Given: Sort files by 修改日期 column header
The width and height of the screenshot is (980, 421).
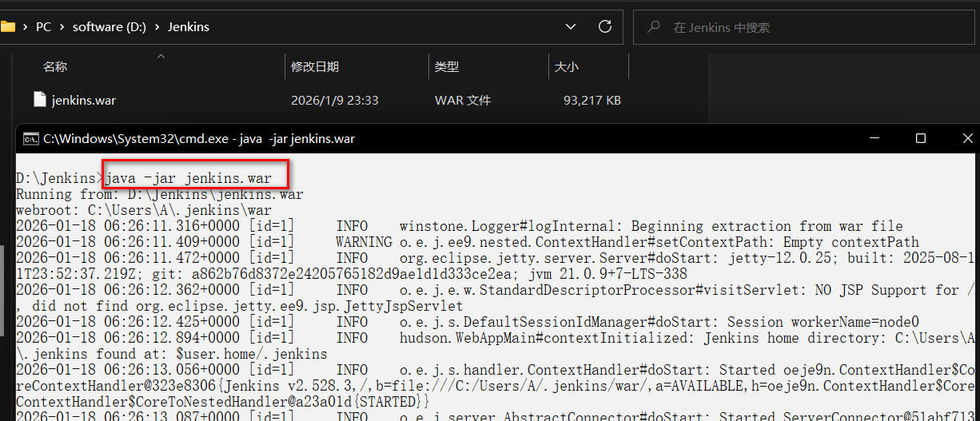Looking at the screenshot, I should 315,67.
